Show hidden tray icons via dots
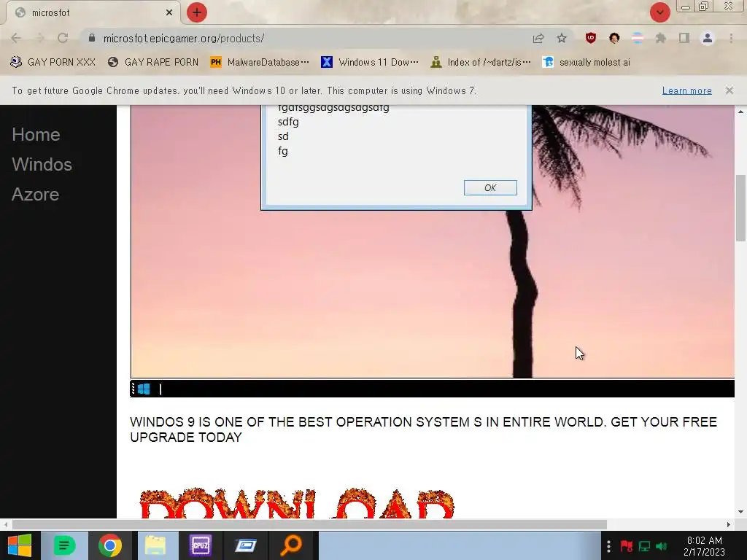This screenshot has width=747, height=560. (x=608, y=546)
